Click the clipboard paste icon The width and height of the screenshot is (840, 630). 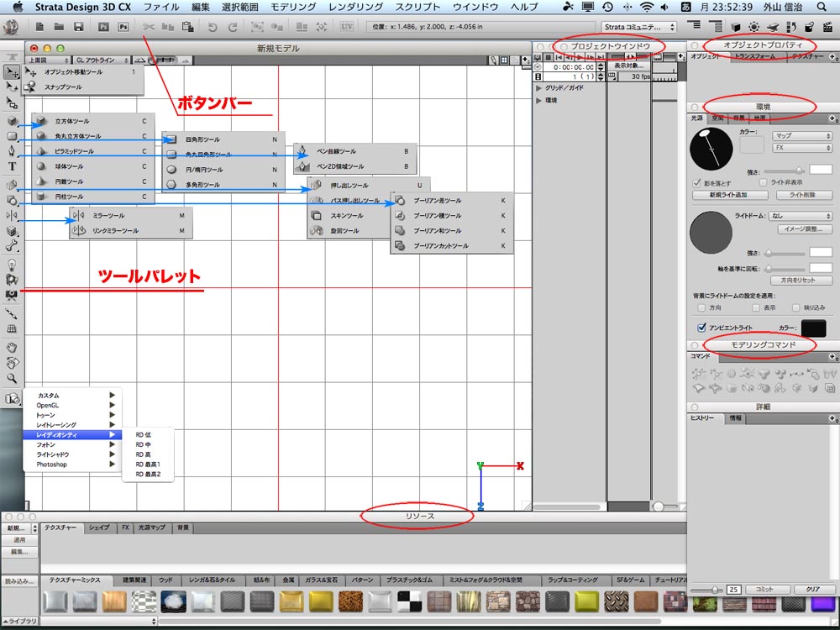coord(187,27)
